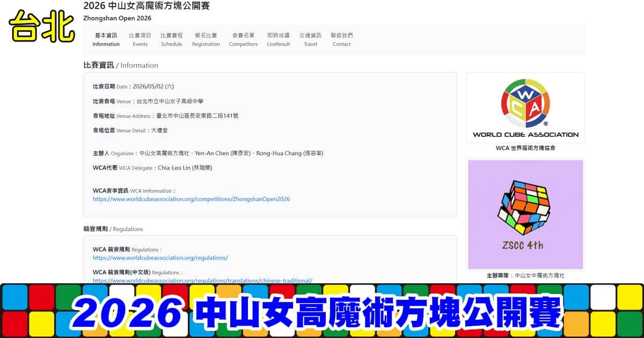Open the chinese-traditional regulations translation link

(x=202, y=280)
